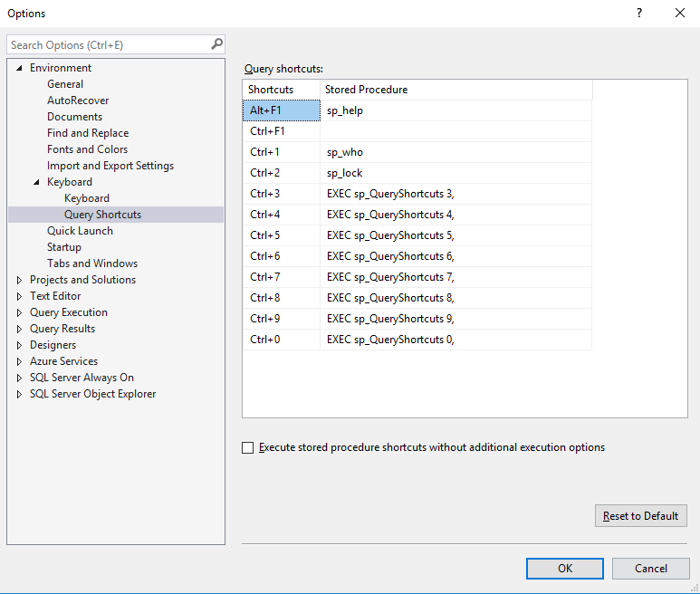Expand the Designers node
This screenshot has width=700, height=594.
19,345
